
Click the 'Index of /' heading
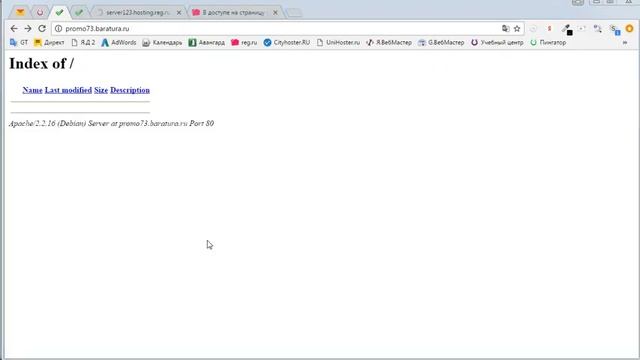42,64
